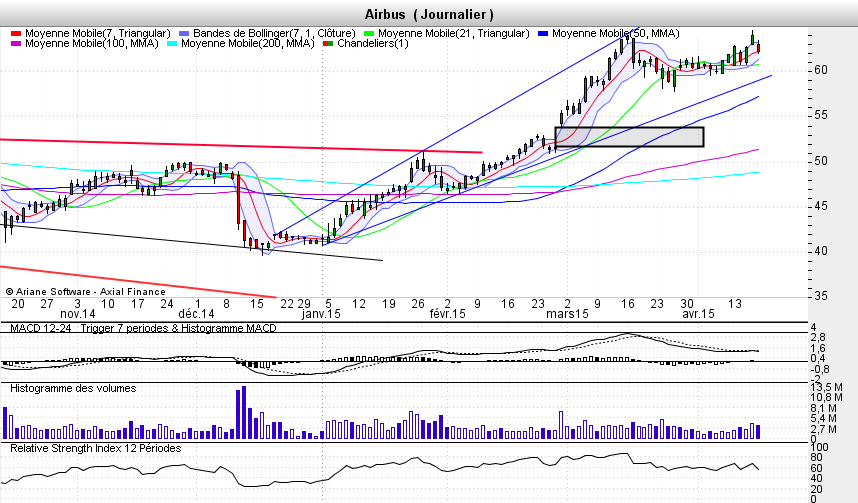This screenshot has height=503, width=858.
Task: Click the '13,5 M' volume axis value
Action: tap(826, 388)
